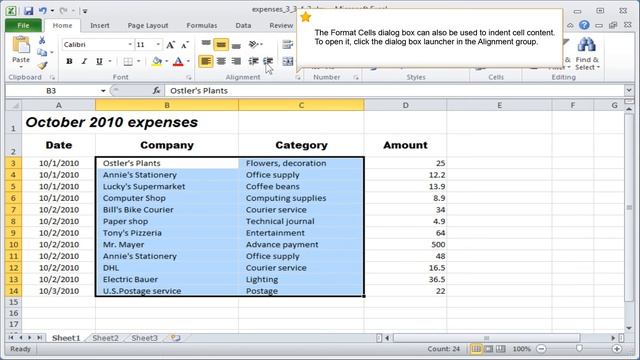Open the Sheet2 worksheet tab
640x360 pixels.
105,338
